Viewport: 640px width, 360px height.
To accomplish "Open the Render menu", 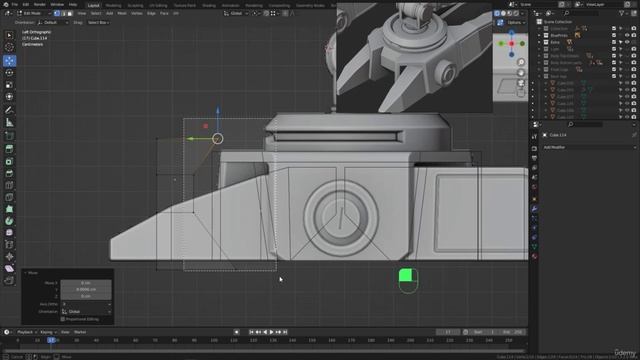I will pyautogui.click(x=40, y=4).
